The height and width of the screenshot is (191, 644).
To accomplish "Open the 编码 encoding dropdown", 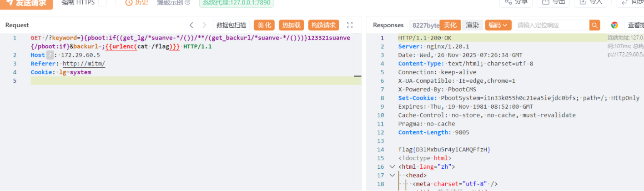I will pyautogui.click(x=498, y=25).
